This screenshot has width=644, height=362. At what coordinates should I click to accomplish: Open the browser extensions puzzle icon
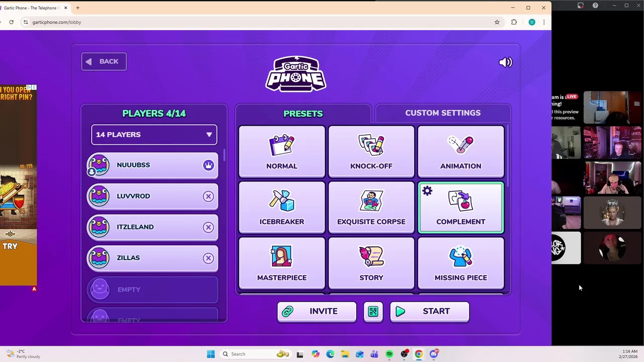[x=514, y=22]
